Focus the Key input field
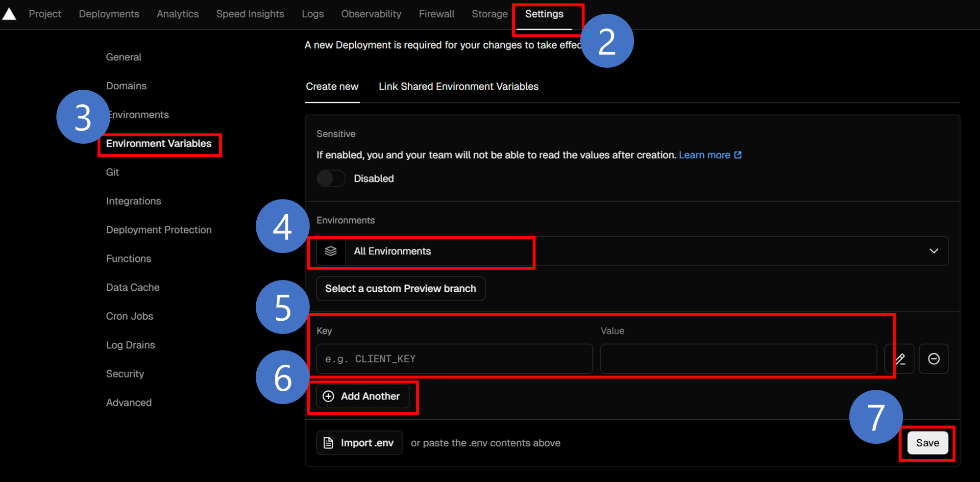The height and width of the screenshot is (482, 980). click(x=455, y=359)
